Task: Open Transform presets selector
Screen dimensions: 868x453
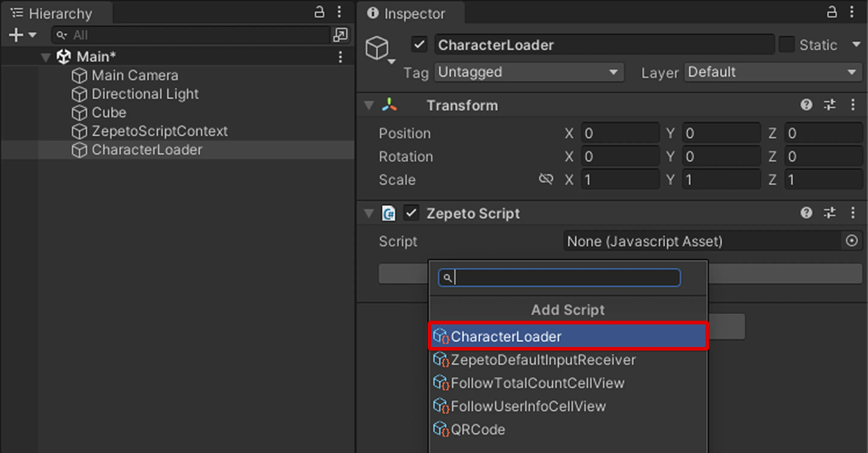Action: pyautogui.click(x=830, y=105)
